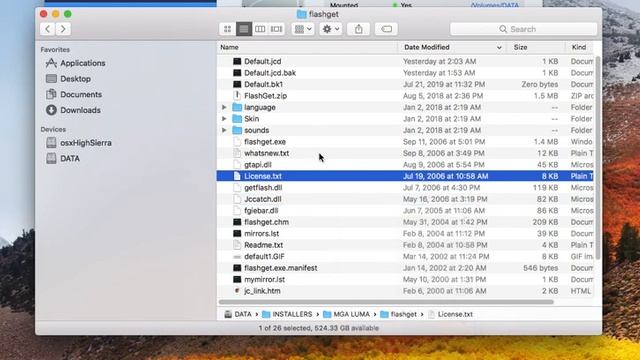Select the jc_link.htm file icon

[237, 291]
